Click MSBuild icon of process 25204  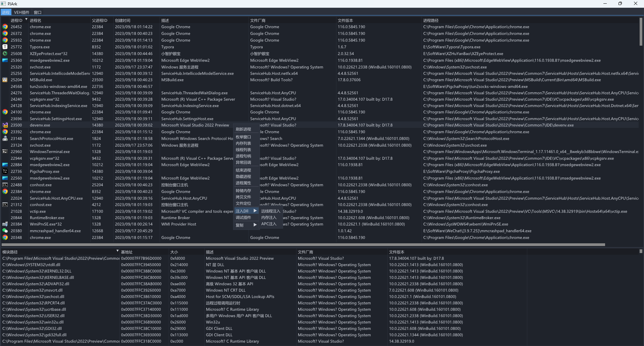pos(5,80)
